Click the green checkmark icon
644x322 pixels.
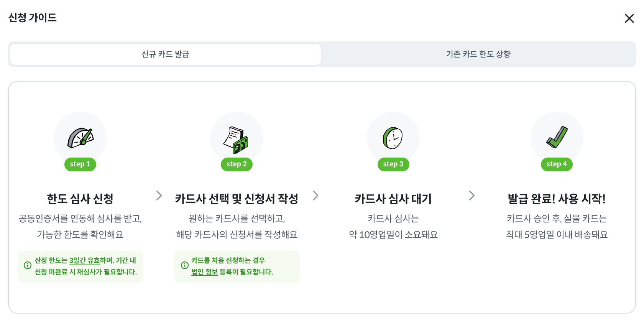point(557,137)
